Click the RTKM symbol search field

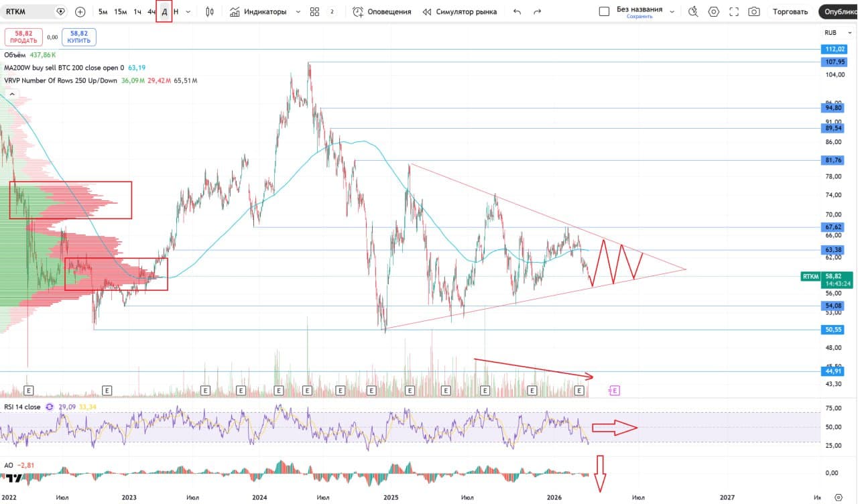coord(30,11)
